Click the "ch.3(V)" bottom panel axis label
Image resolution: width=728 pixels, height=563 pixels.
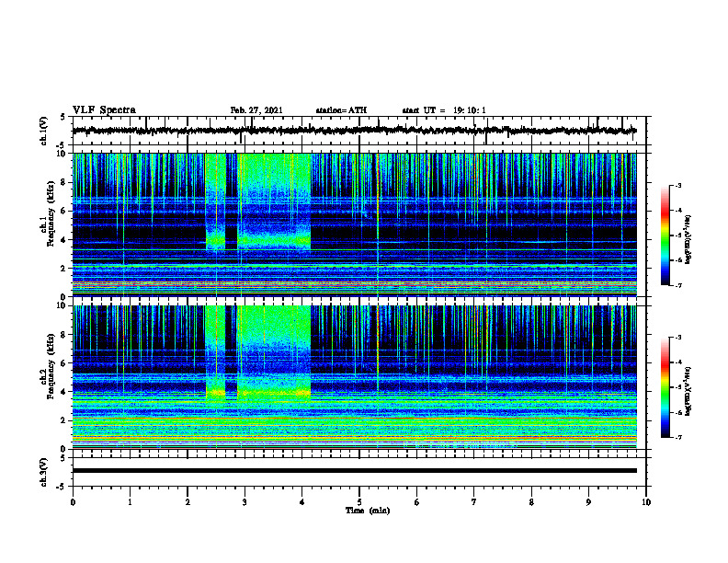[x=44, y=472]
